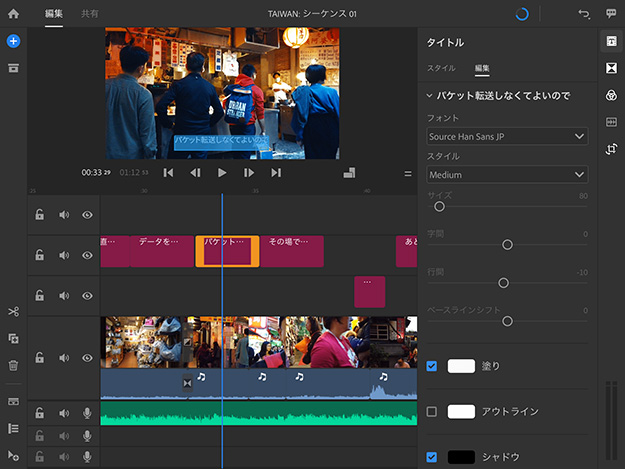
Task: Open the Transitions panel icon
Action: coord(611,68)
